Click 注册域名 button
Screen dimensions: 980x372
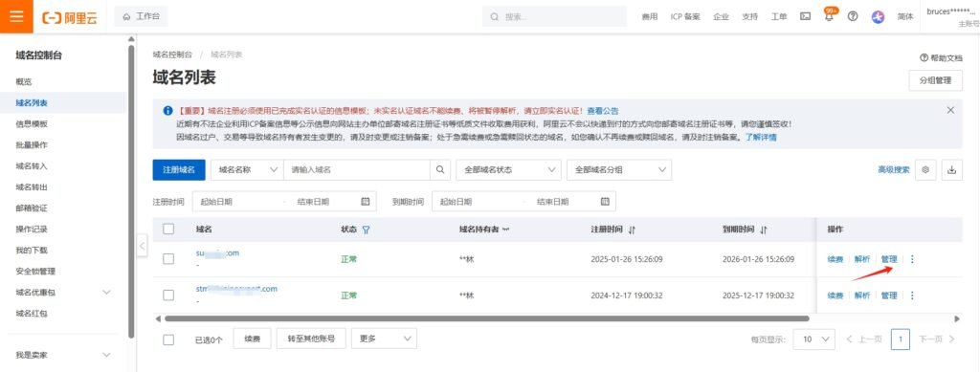click(179, 170)
